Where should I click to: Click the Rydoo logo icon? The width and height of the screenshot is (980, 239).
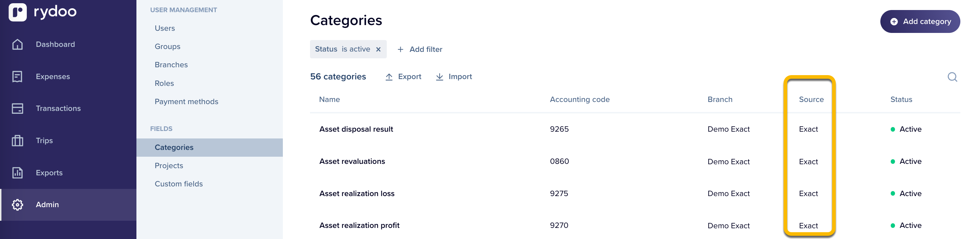click(17, 12)
